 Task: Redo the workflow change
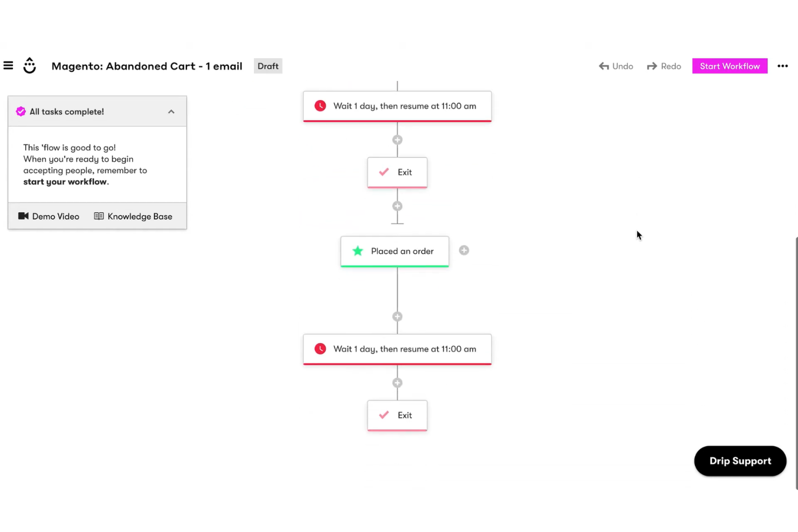click(x=664, y=66)
